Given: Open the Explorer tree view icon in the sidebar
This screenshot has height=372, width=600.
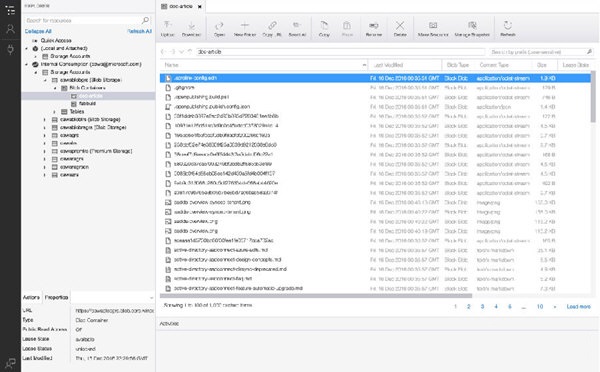Looking at the screenshot, I should pos(10,10).
